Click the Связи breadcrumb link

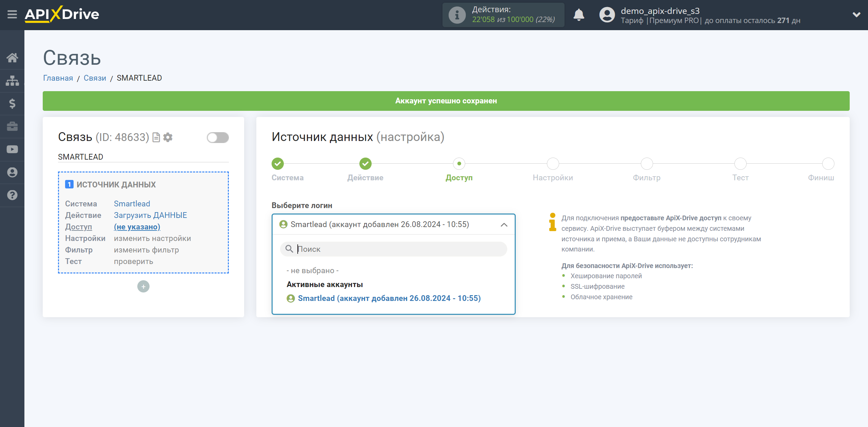coord(95,78)
